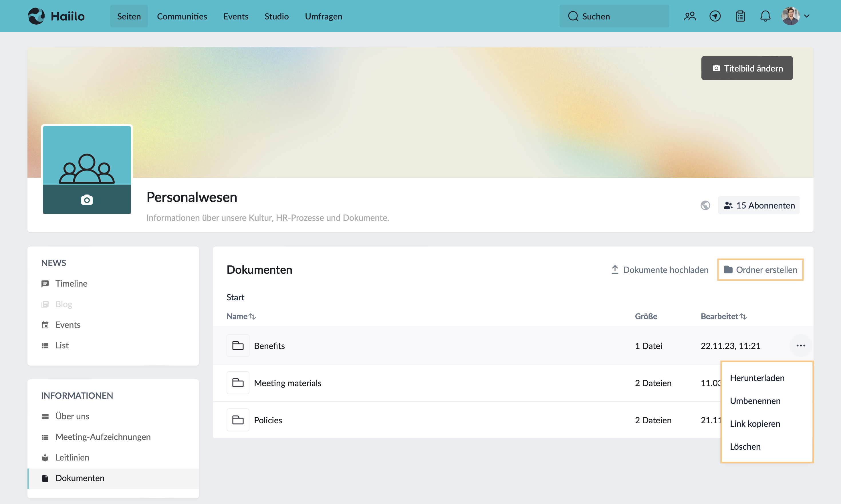841x504 pixels.
Task: Click the search magnifier icon
Action: pyautogui.click(x=573, y=16)
